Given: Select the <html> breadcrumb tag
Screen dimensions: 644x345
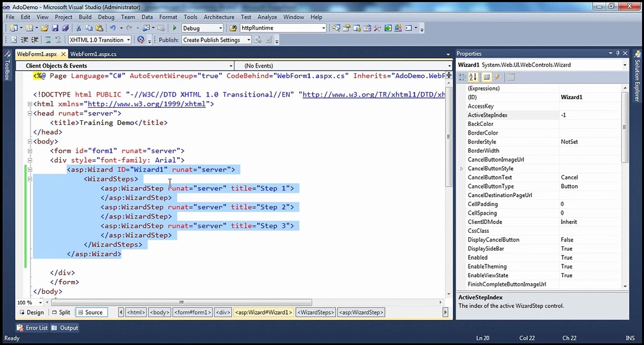Looking at the screenshot, I should [136, 312].
